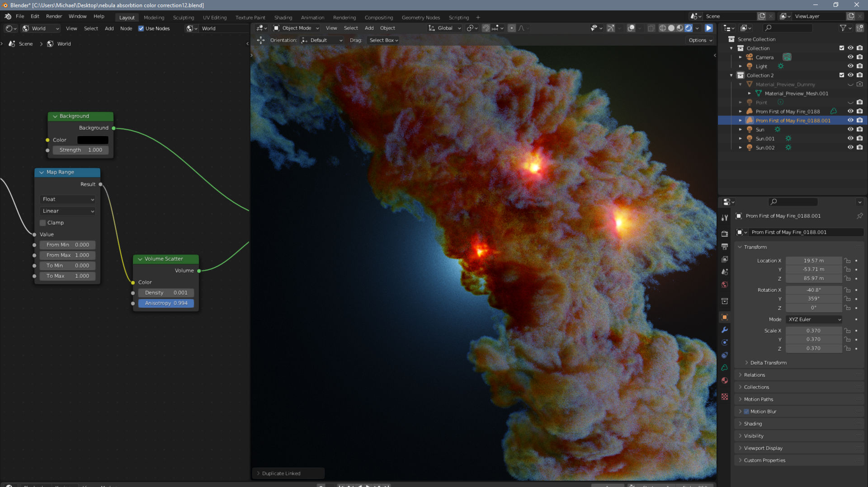The image size is (868, 487).
Task: Expand the Motion Paths section
Action: pyautogui.click(x=758, y=399)
